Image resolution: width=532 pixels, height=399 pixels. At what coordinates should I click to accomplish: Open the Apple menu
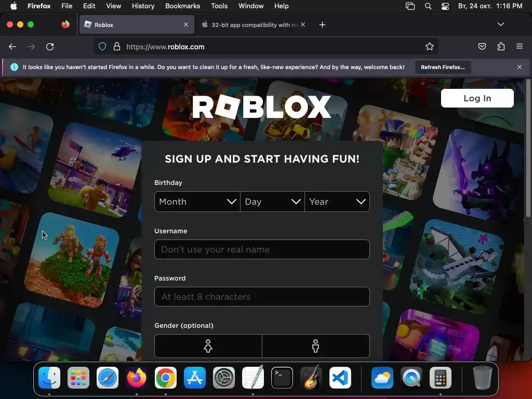point(14,6)
